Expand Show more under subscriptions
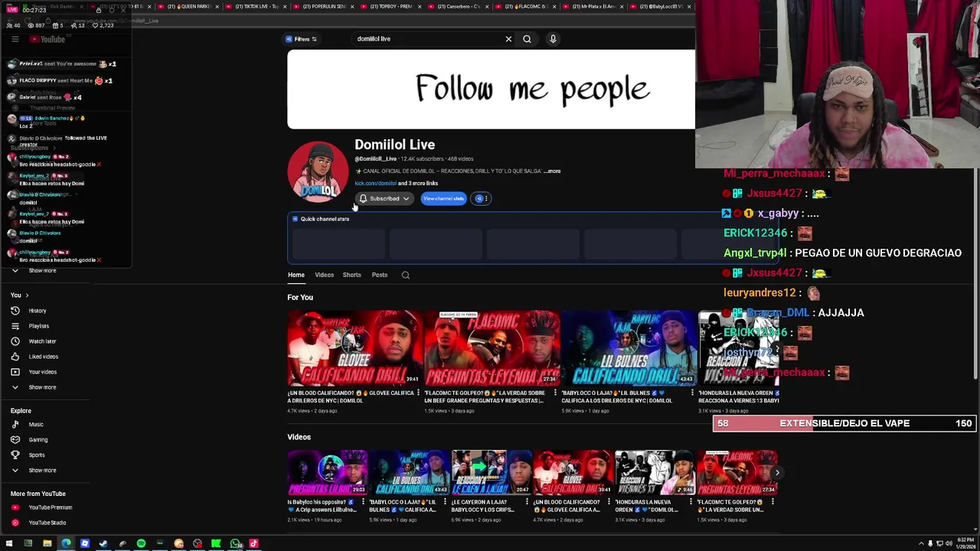Screen dimensions: 980x551 point(43,271)
